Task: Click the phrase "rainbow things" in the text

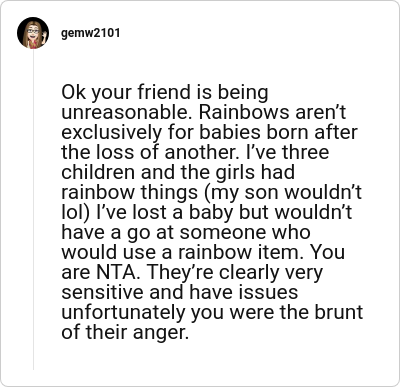Action: pos(129,192)
